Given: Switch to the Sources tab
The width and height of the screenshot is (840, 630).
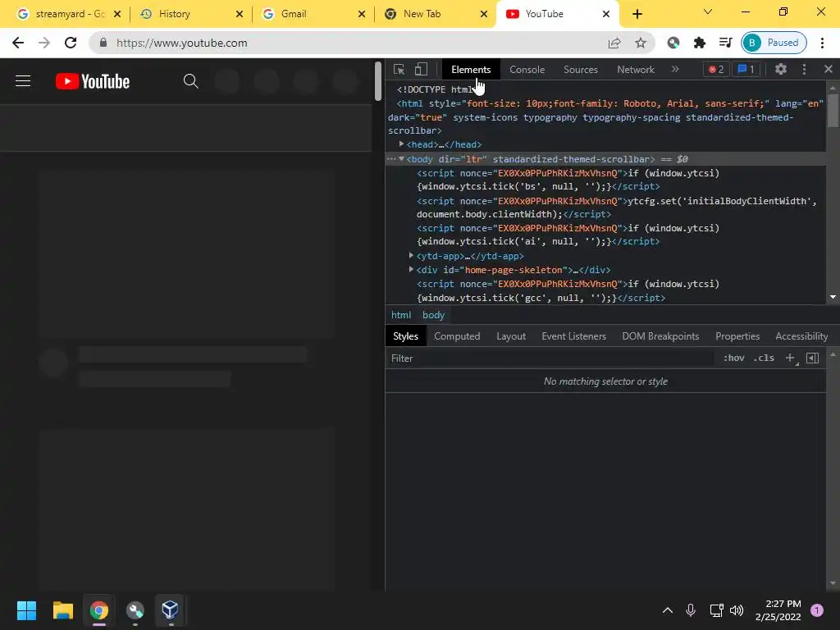Looking at the screenshot, I should pyautogui.click(x=581, y=70).
